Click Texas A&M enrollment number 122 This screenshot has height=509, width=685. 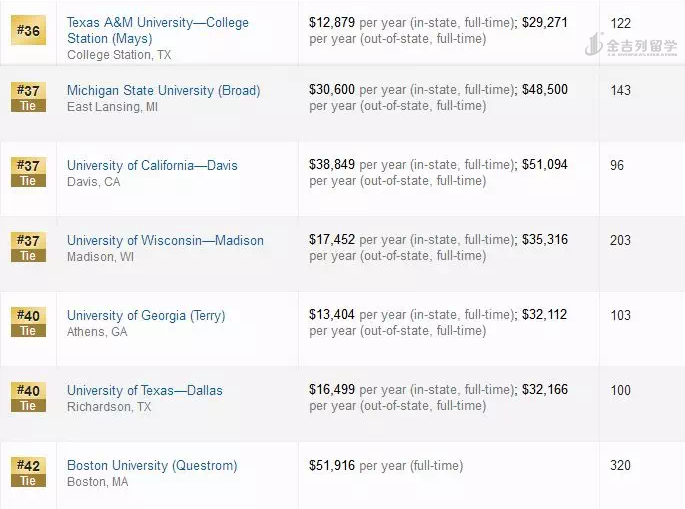[x=620, y=22]
